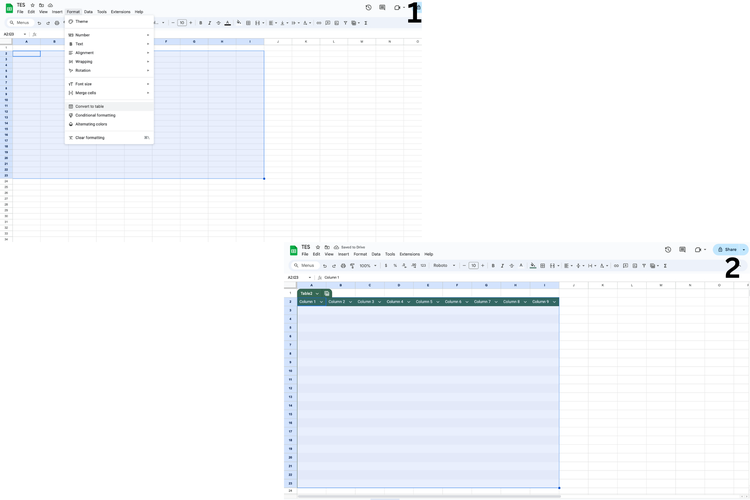Click the Share button
The width and height of the screenshot is (750, 500).
pyautogui.click(x=727, y=250)
